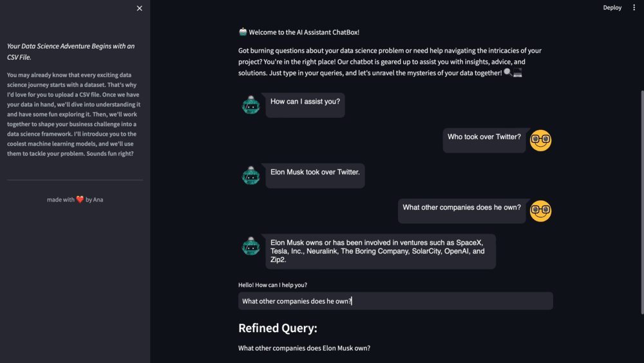
Task: Click the 'What other companies does he own?' chat bubble
Action: [462, 211]
